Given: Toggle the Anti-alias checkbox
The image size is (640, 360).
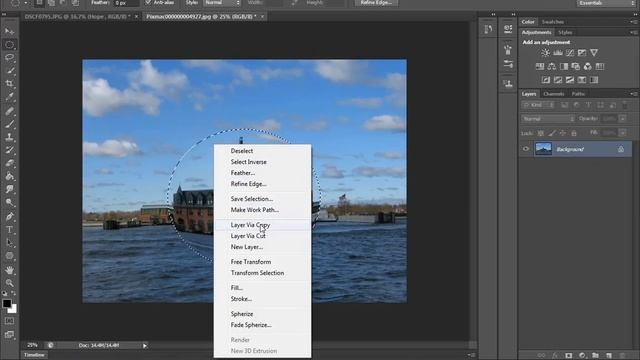Looking at the screenshot, I should tap(148, 2).
